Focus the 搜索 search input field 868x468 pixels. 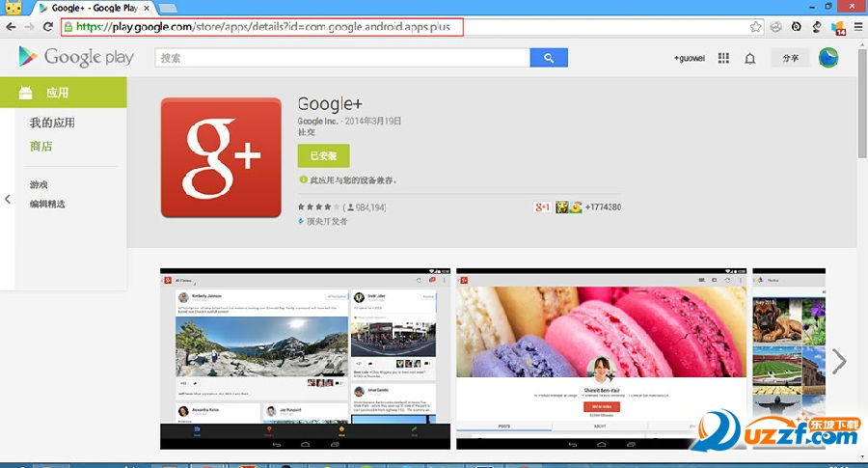(x=342, y=58)
